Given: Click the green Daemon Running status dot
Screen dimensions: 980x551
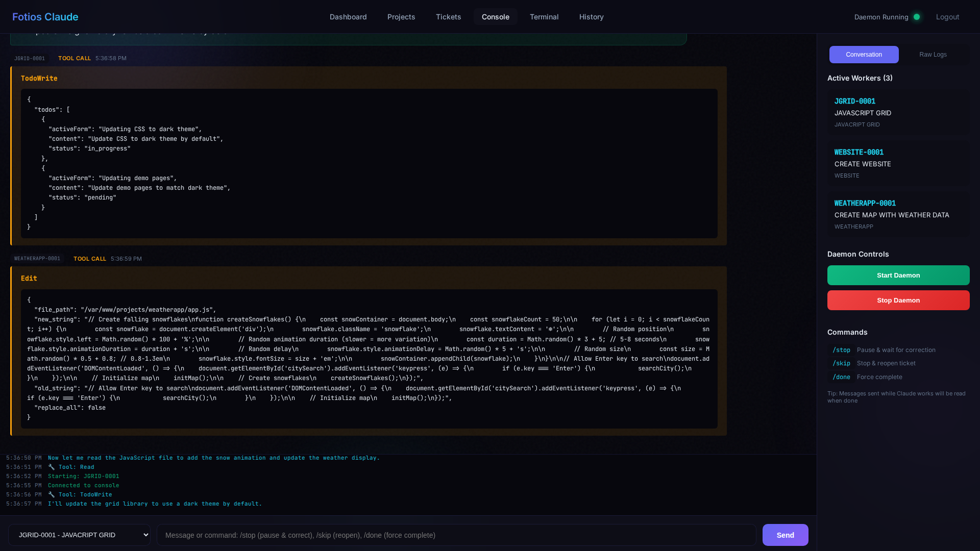Looking at the screenshot, I should tap(917, 17).
